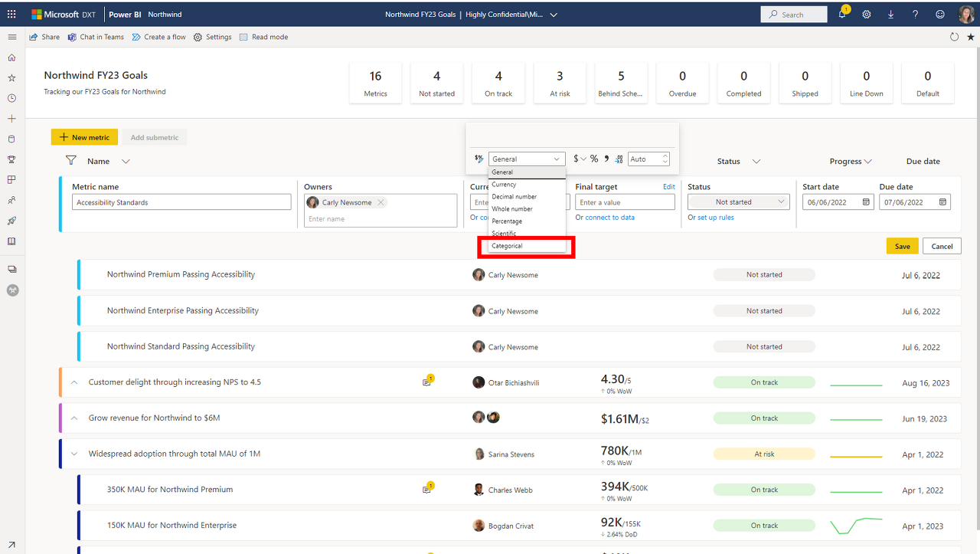The image size is (980, 554).
Task: Click the Create plus icon in sidebar
Action: 11,119
